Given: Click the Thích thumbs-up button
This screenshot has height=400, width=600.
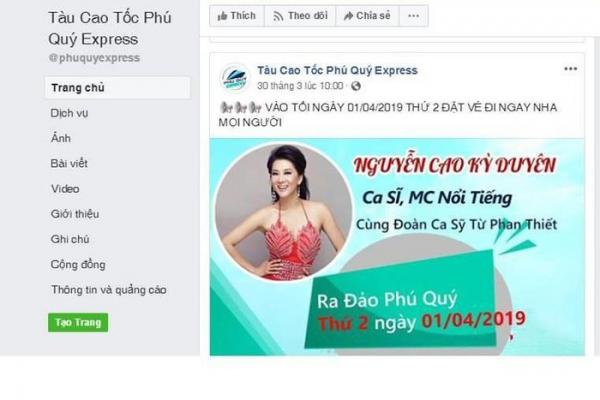Looking at the screenshot, I should coord(237,16).
